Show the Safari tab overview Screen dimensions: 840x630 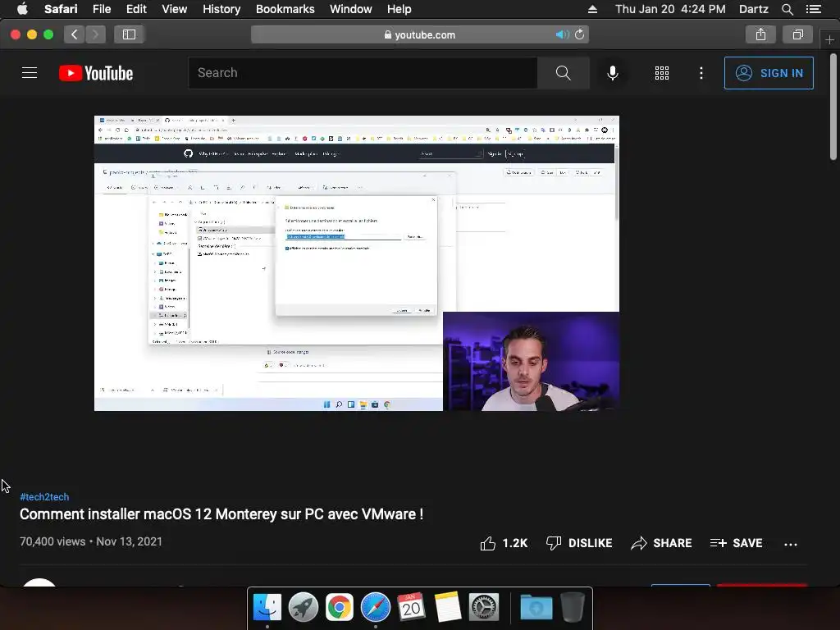[x=797, y=34]
